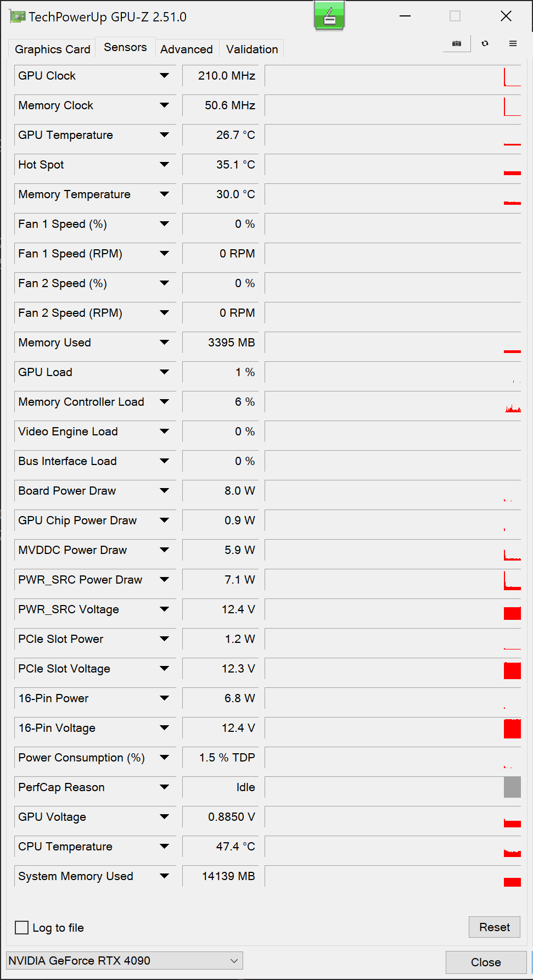The width and height of the screenshot is (533, 980).
Task: Open the PerfCap Reason dropdown arrow
Action: [x=164, y=787]
